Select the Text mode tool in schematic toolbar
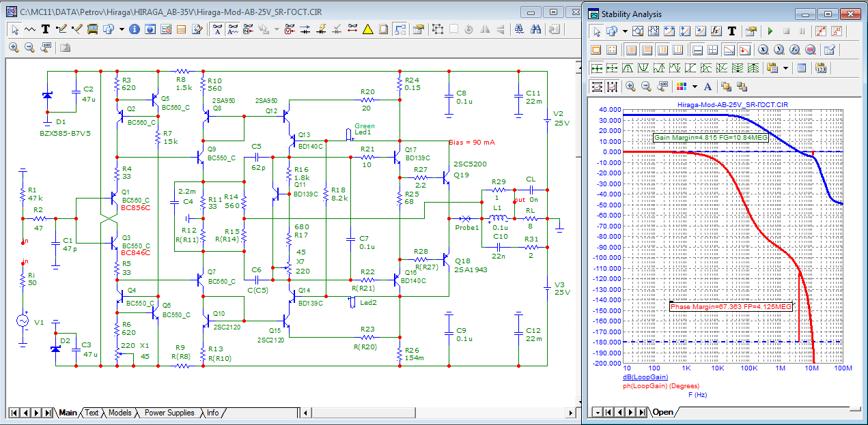Image resolution: width=868 pixels, height=425 pixels. click(46, 29)
